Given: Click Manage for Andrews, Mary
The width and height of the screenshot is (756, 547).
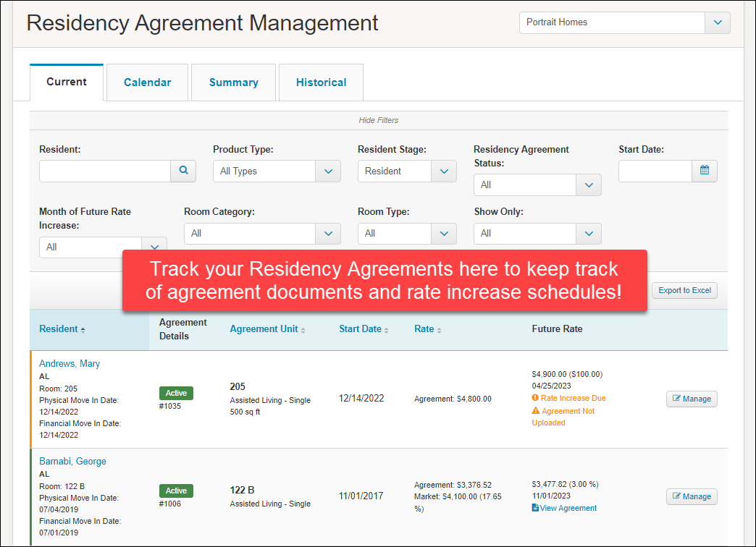Looking at the screenshot, I should [692, 399].
